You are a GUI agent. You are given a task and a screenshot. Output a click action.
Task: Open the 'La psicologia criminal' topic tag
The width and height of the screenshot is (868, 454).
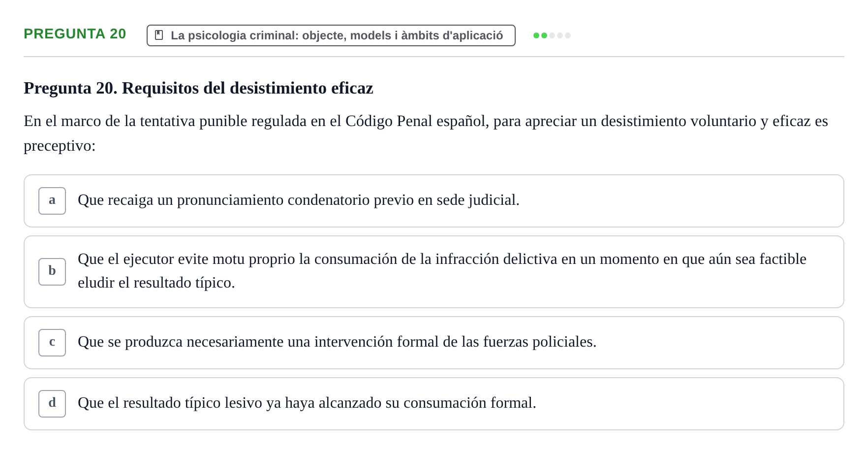[x=331, y=35]
